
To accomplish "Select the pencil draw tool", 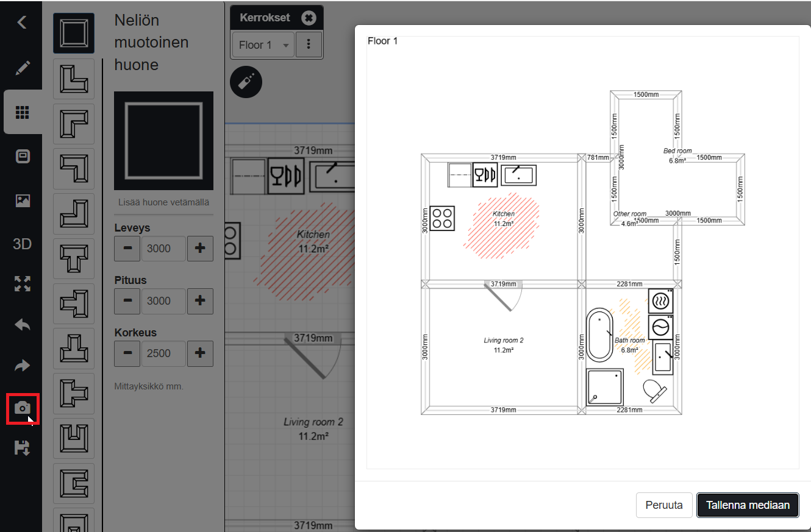I will click(23, 68).
